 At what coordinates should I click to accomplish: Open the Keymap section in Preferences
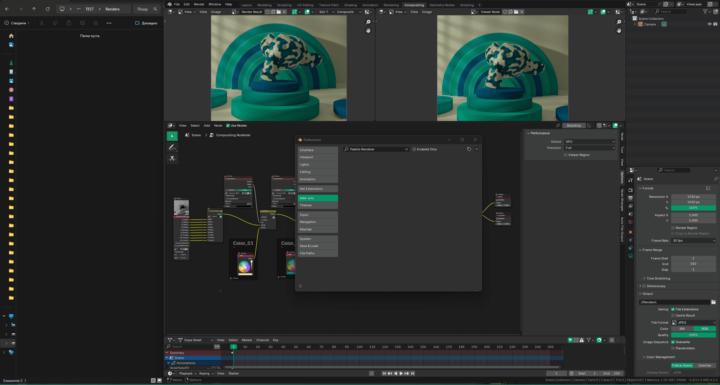tap(318, 229)
